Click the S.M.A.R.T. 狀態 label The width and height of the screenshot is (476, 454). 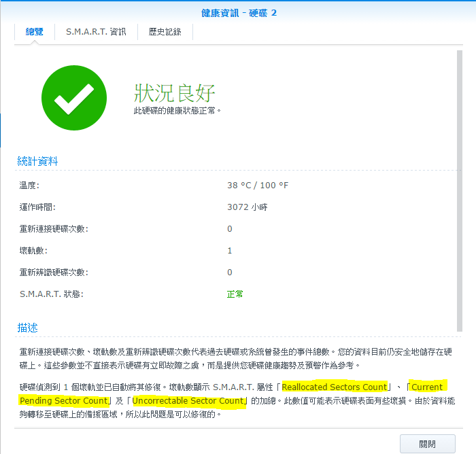click(x=52, y=294)
